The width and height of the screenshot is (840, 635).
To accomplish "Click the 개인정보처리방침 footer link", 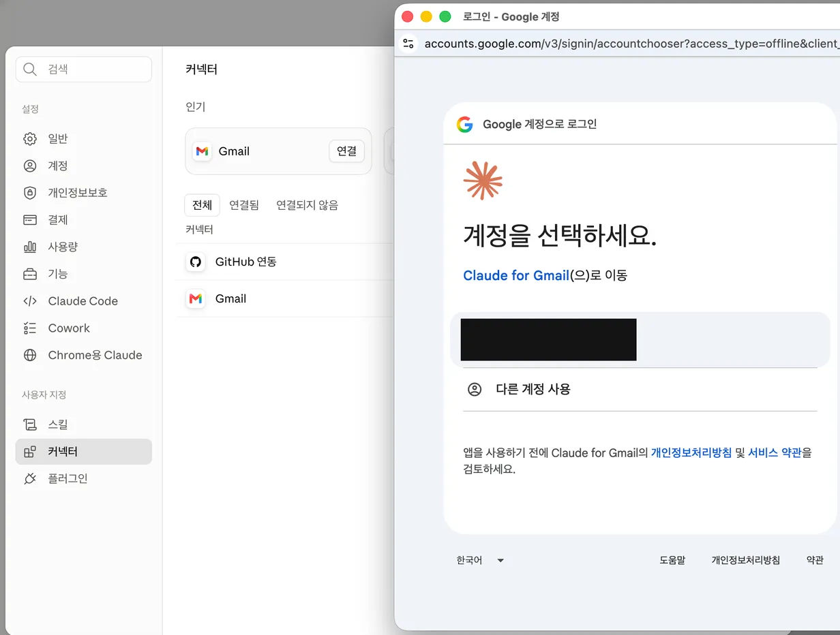I will point(746,560).
